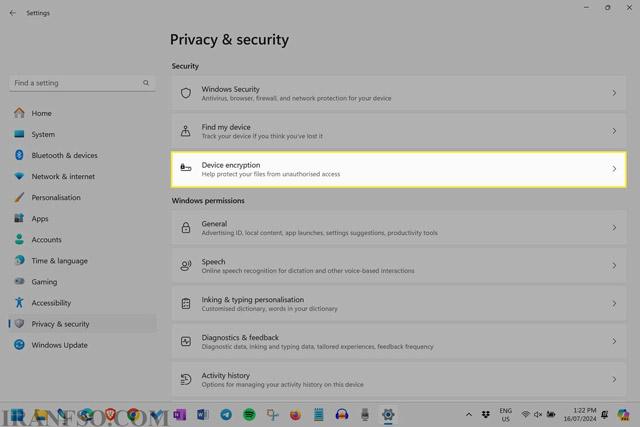Click the Device encryption lock-drive icon
This screenshot has width=640, height=427.
pyautogui.click(x=186, y=167)
